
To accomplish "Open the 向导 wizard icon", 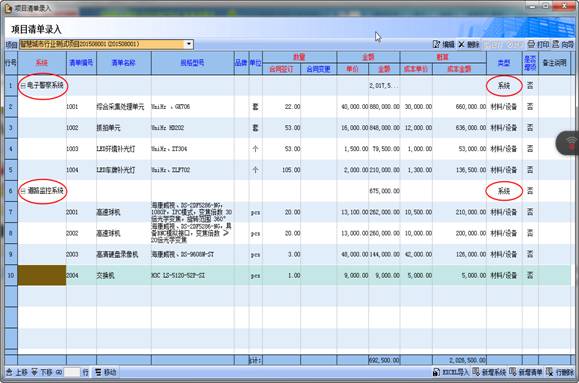I will [x=556, y=44].
